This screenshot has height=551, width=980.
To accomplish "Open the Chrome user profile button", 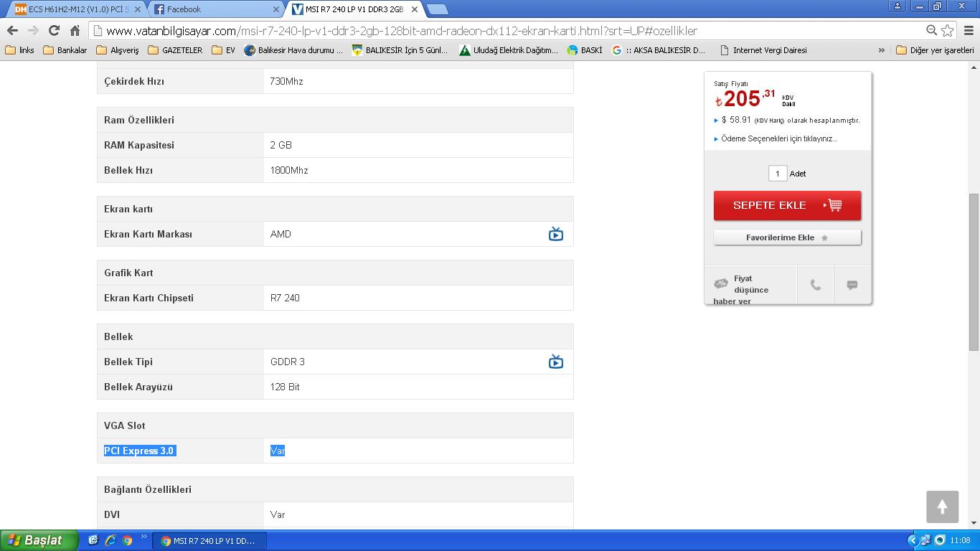I will click(x=897, y=6).
